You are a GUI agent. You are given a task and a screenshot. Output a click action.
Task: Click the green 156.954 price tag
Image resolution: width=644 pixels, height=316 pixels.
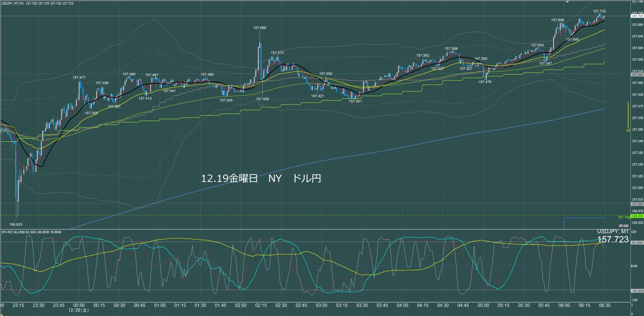point(637,216)
